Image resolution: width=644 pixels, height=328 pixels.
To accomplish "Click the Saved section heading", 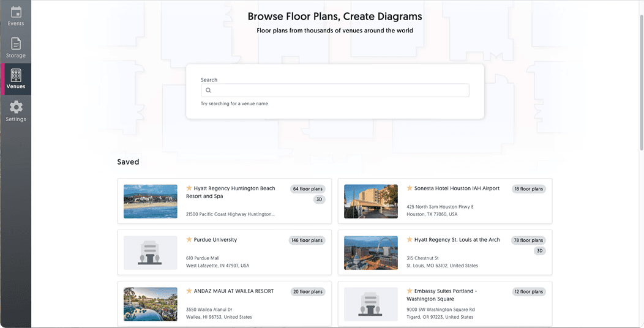I will pyautogui.click(x=128, y=162).
